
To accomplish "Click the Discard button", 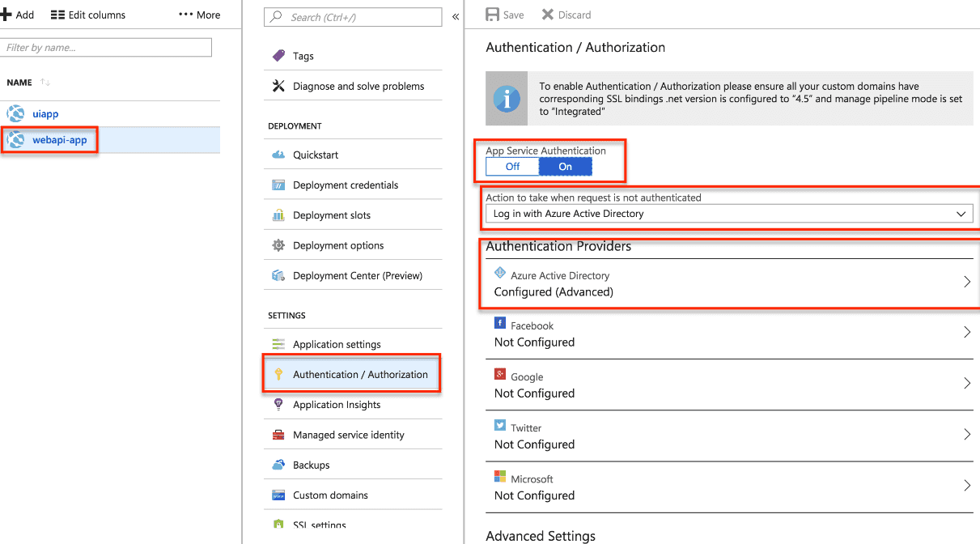I will 566,15.
